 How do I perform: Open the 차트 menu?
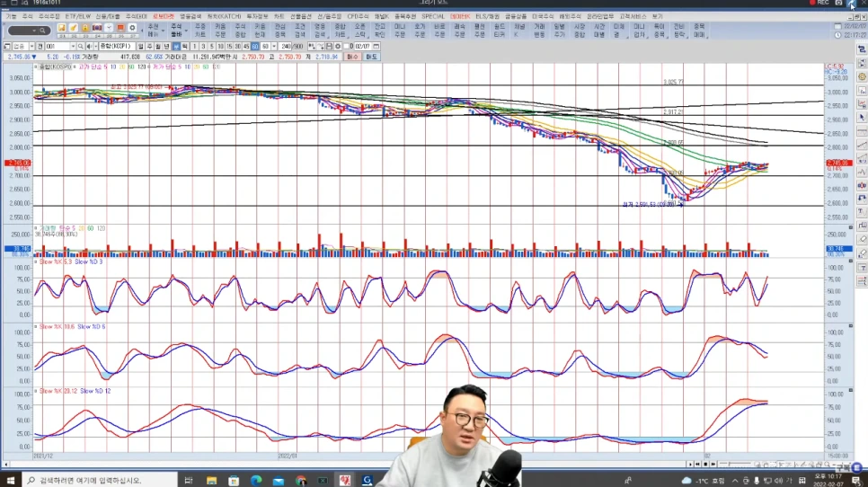(x=279, y=16)
